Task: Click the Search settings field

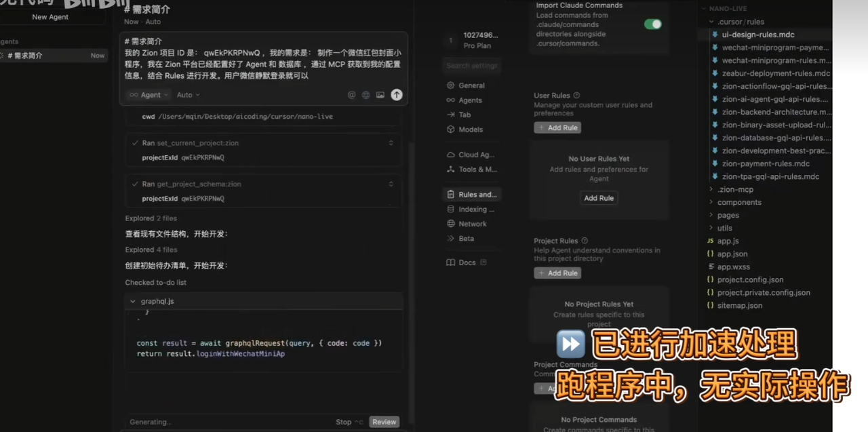Action: click(471, 66)
